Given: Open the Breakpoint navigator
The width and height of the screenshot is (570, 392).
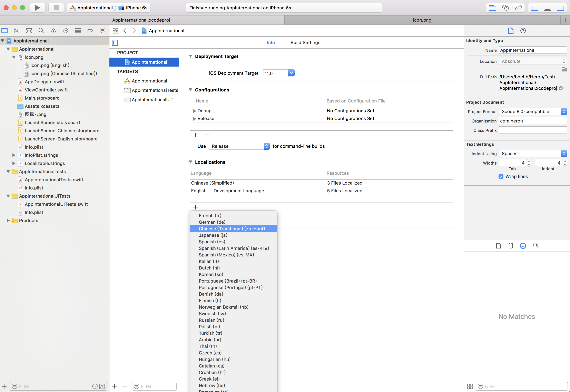Looking at the screenshot, I should 90,31.
